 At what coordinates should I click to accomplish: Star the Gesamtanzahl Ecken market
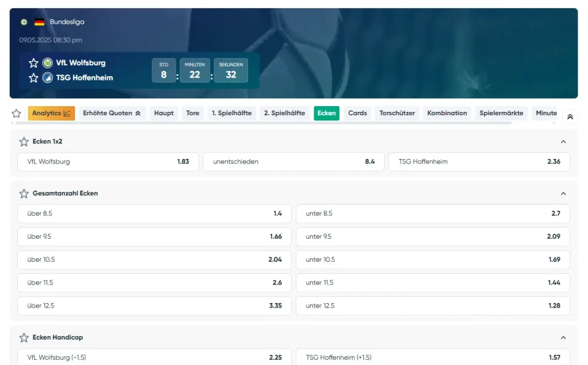click(24, 193)
